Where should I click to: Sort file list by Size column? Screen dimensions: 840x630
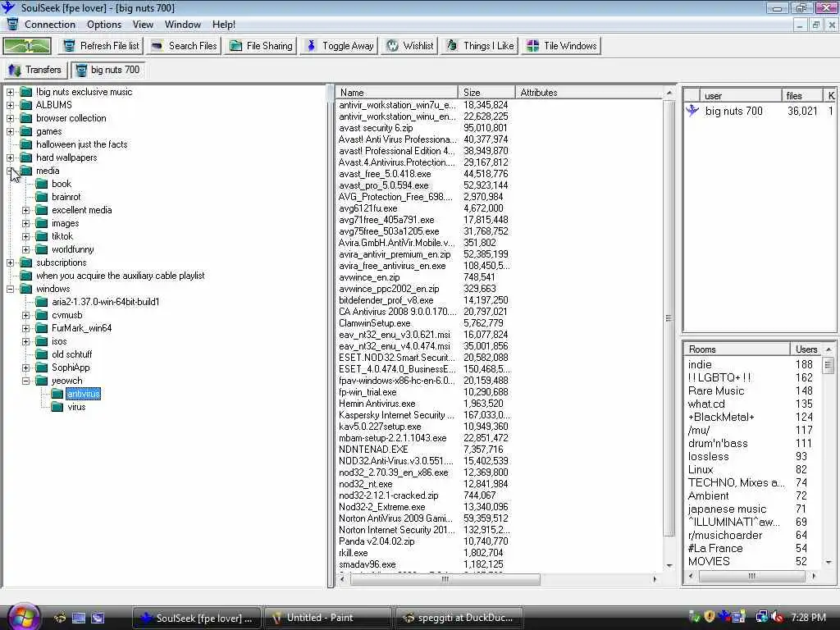pos(486,92)
